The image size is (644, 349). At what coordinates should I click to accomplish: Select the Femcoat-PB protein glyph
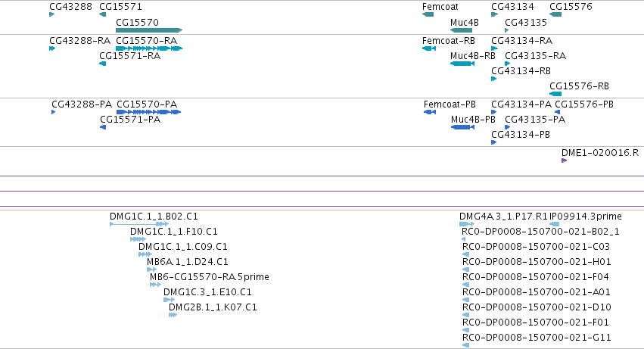(430, 112)
